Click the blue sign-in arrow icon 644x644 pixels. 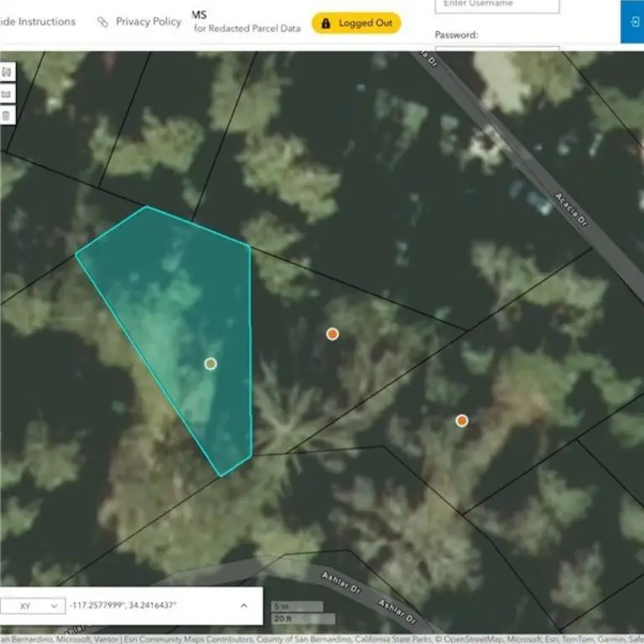coord(631,21)
